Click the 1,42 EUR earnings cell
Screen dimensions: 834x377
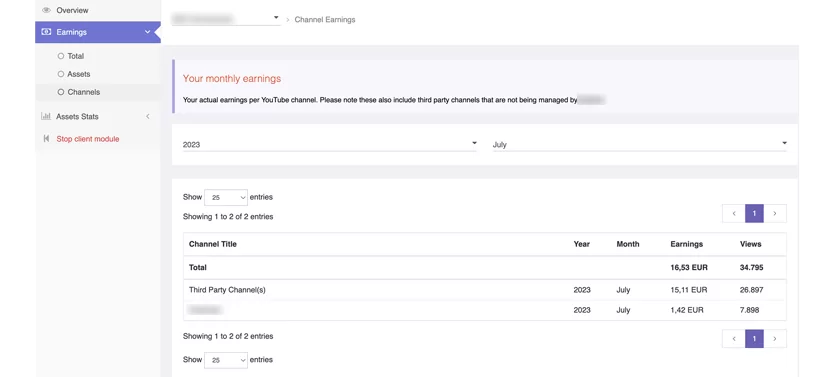[x=686, y=310]
